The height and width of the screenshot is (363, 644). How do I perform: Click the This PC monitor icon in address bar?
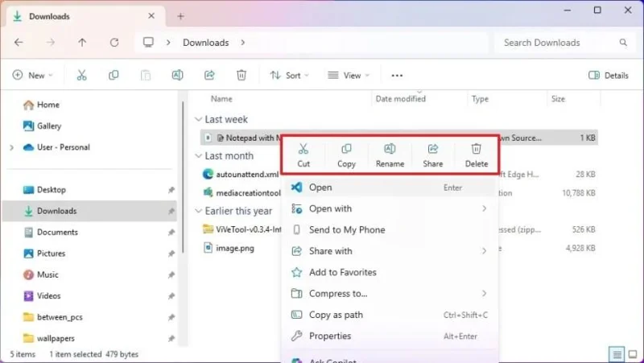pyautogui.click(x=148, y=43)
